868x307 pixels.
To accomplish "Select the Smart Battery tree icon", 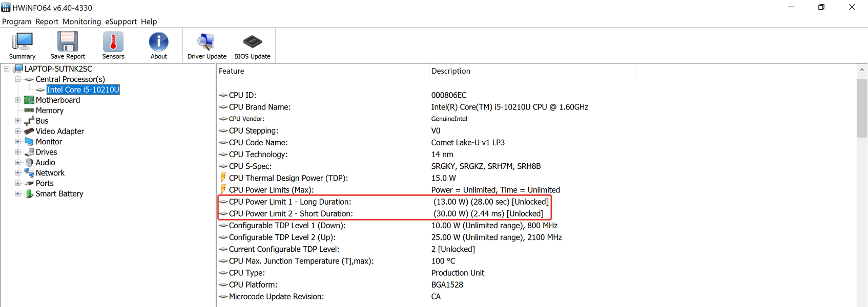I will [29, 194].
